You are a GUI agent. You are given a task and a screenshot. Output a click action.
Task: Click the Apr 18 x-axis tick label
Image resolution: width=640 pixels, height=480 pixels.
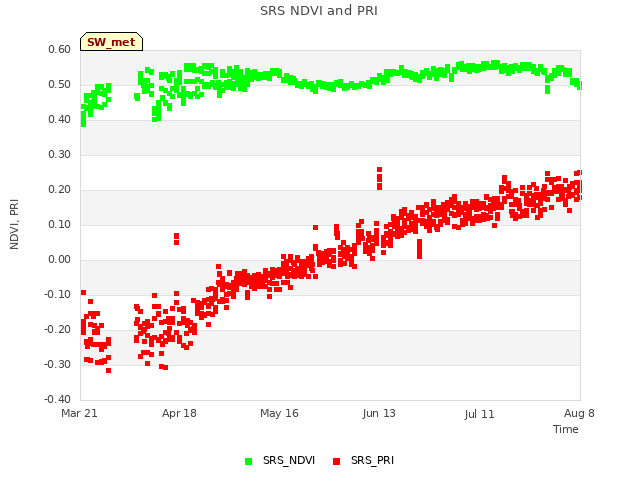click(x=179, y=413)
